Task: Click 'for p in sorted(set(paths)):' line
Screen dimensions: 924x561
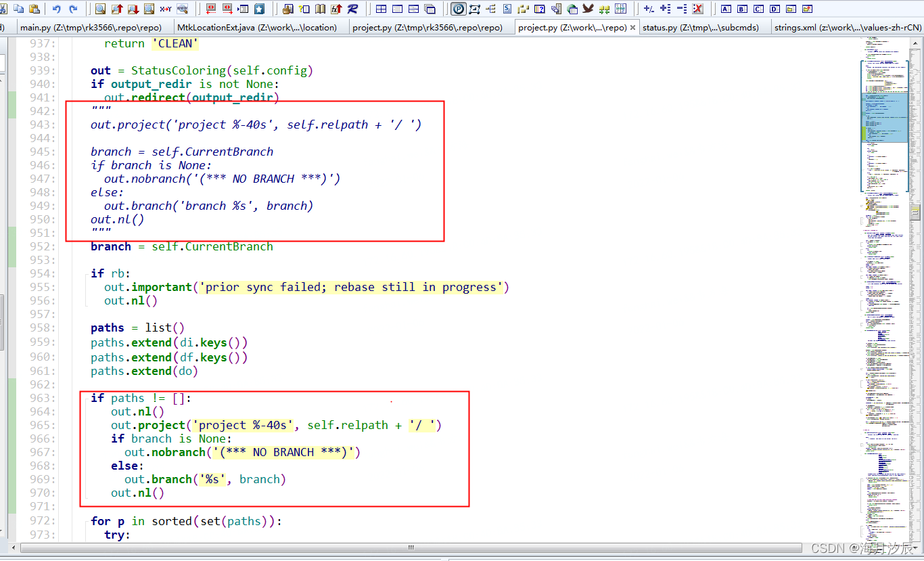Action: coord(186,521)
